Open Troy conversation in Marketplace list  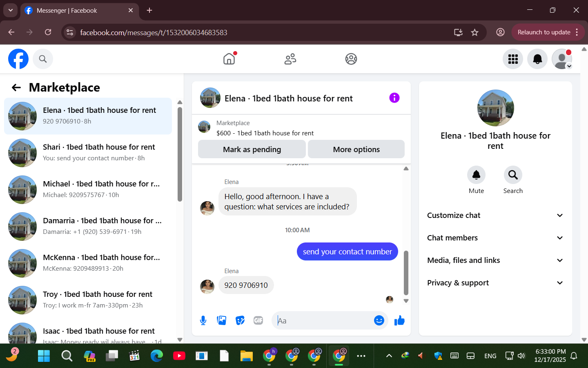coord(88,300)
